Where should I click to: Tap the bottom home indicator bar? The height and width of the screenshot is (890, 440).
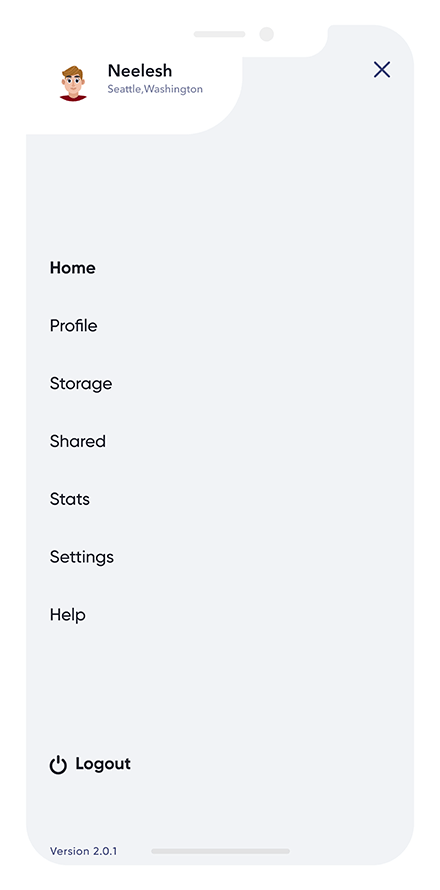(220, 851)
